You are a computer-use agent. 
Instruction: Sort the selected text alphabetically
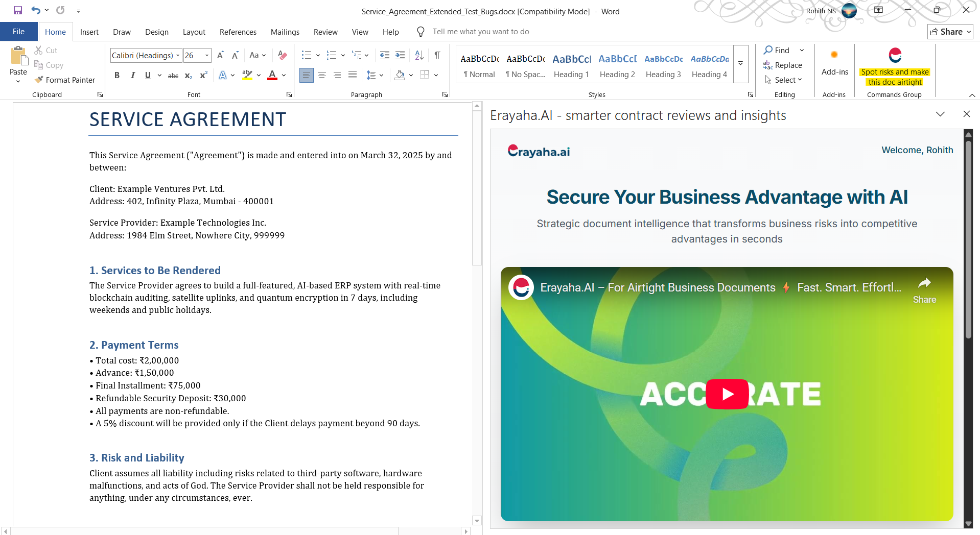point(419,55)
